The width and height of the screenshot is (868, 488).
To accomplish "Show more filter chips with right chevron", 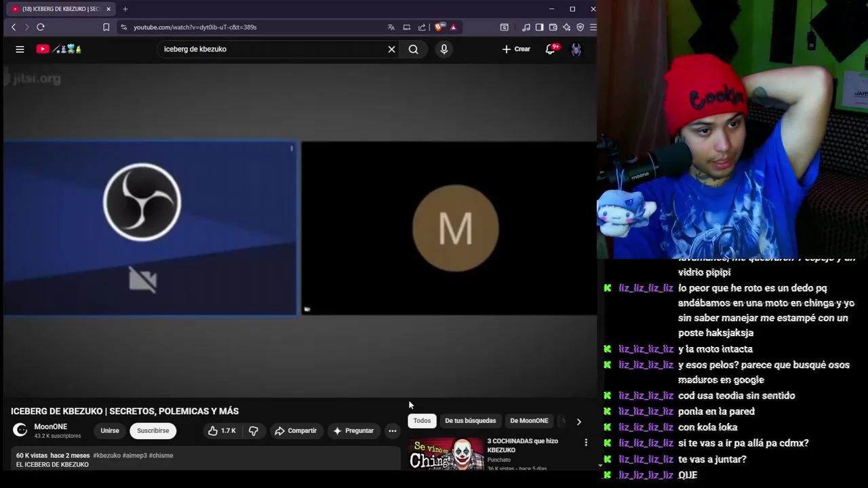I will 578,422.
